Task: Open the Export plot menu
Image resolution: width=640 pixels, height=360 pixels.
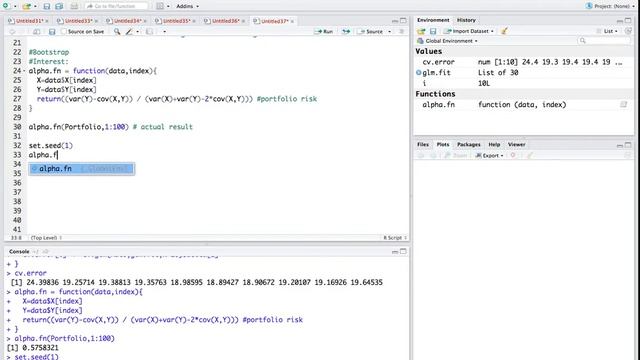Action: pyautogui.click(x=489, y=156)
